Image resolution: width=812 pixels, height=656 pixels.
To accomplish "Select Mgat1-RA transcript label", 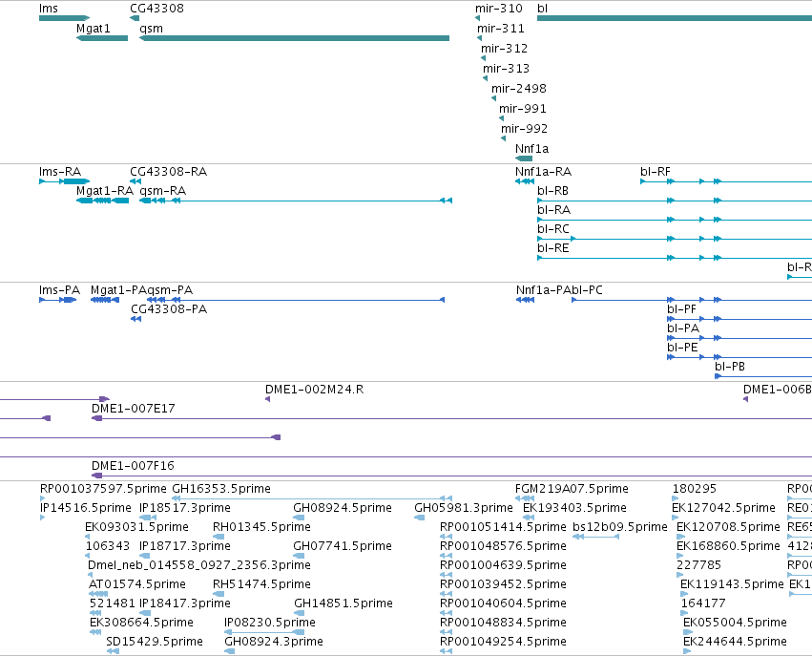I will (x=105, y=191).
